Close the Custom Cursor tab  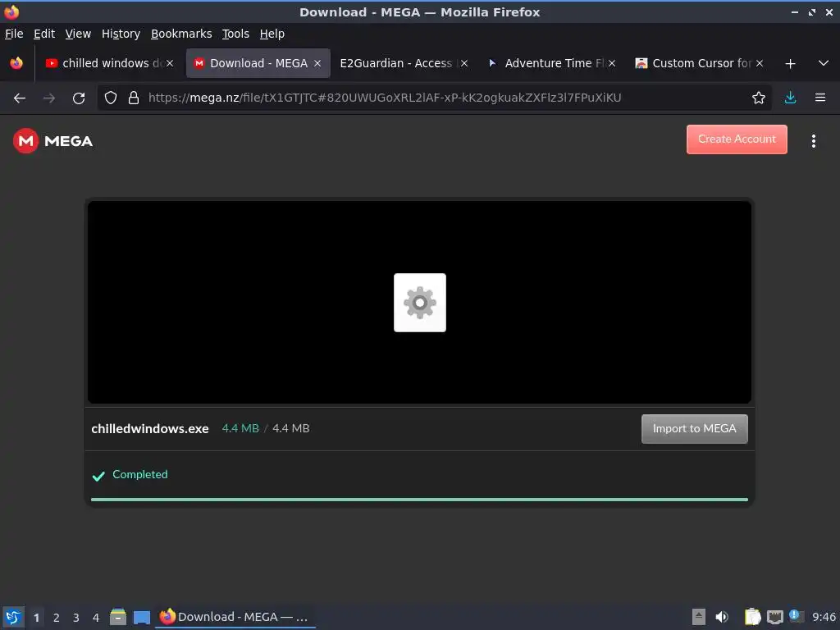tap(759, 63)
